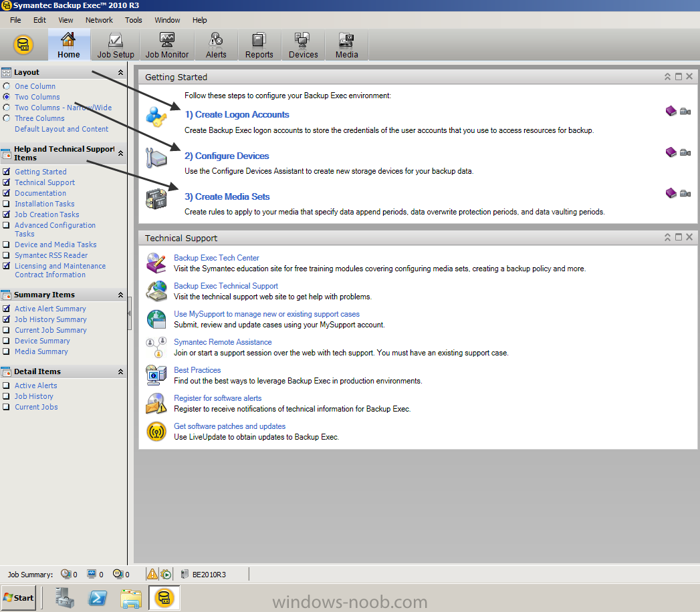
Task: Open the Job Monitor view
Action: pos(167,45)
